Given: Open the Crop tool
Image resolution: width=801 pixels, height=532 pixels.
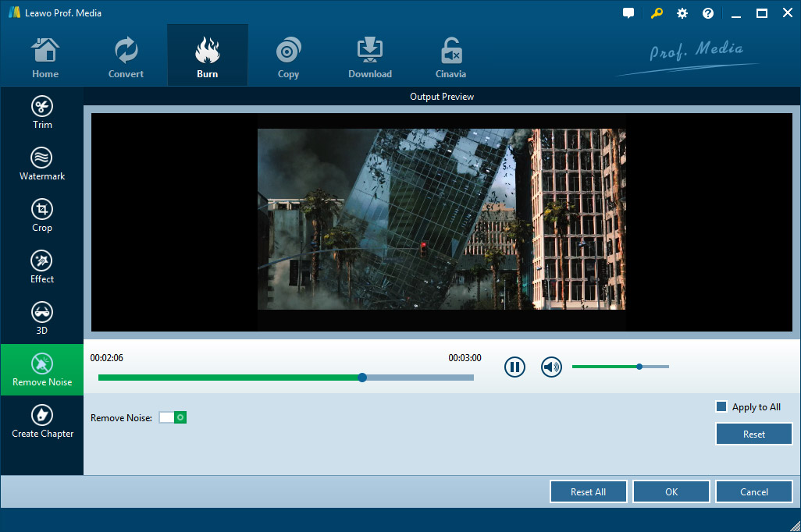Looking at the screenshot, I should pos(42,215).
